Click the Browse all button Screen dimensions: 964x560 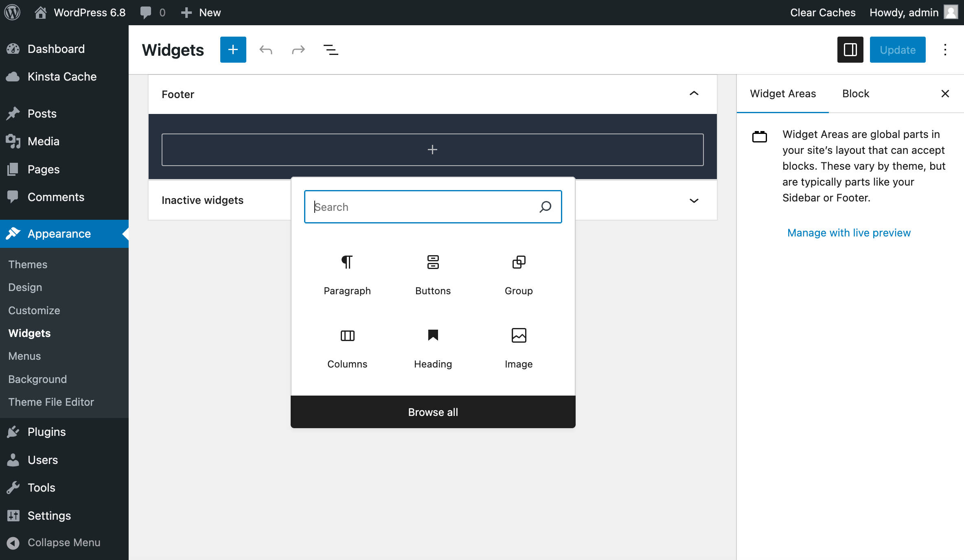coord(433,412)
